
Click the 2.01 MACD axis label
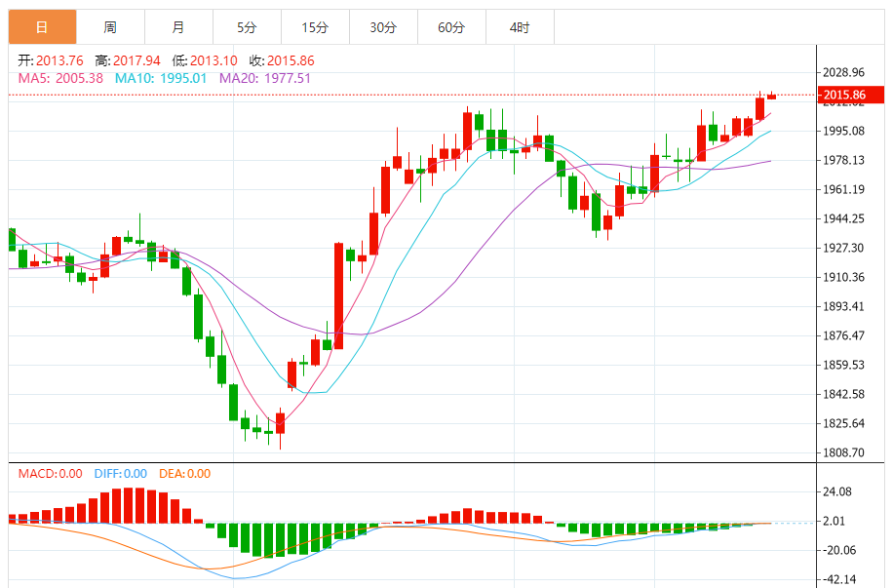[835, 521]
